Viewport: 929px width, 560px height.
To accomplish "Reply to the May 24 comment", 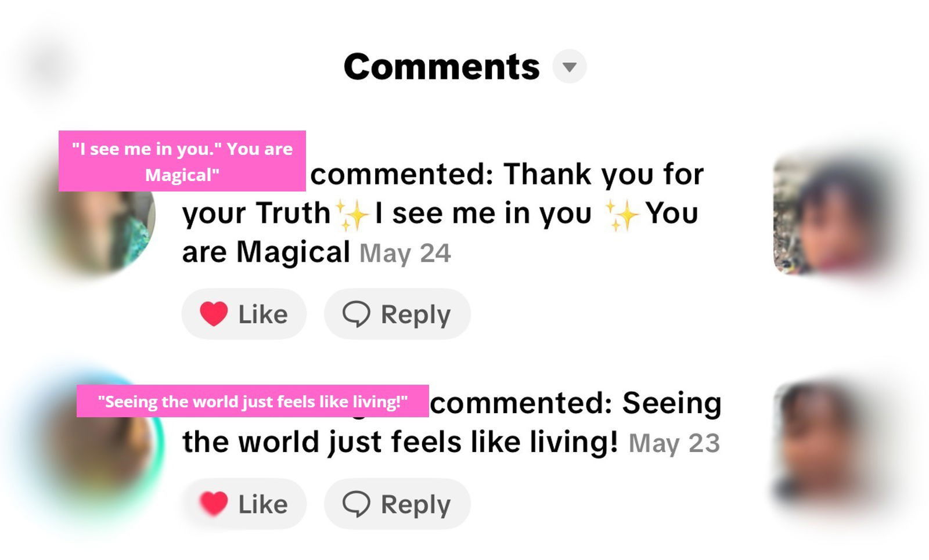I will (x=397, y=314).
